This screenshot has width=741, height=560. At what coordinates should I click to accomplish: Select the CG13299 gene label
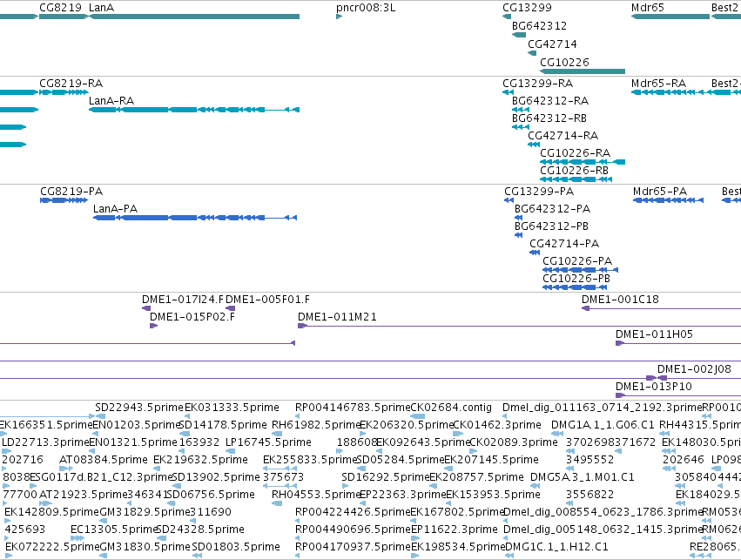pos(527,8)
